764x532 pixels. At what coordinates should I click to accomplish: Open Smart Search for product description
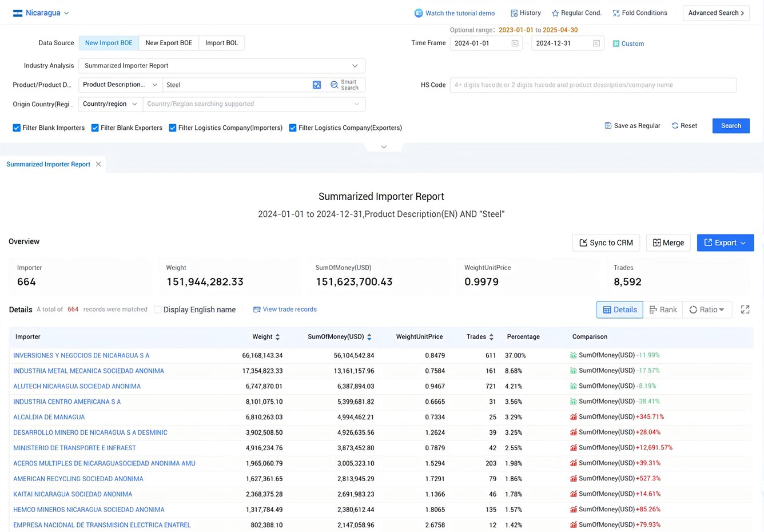pos(345,85)
